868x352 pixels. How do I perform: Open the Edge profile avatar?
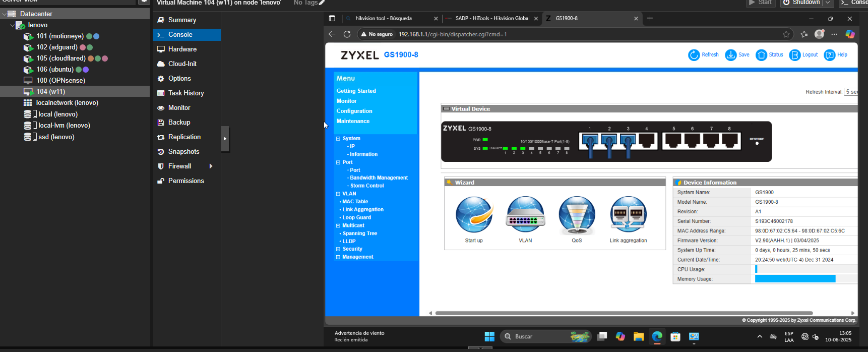820,34
